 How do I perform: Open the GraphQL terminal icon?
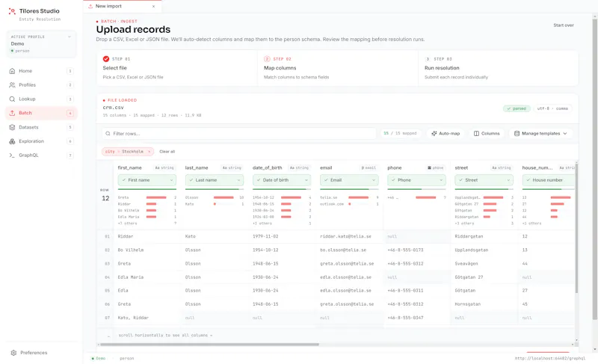click(x=12, y=155)
